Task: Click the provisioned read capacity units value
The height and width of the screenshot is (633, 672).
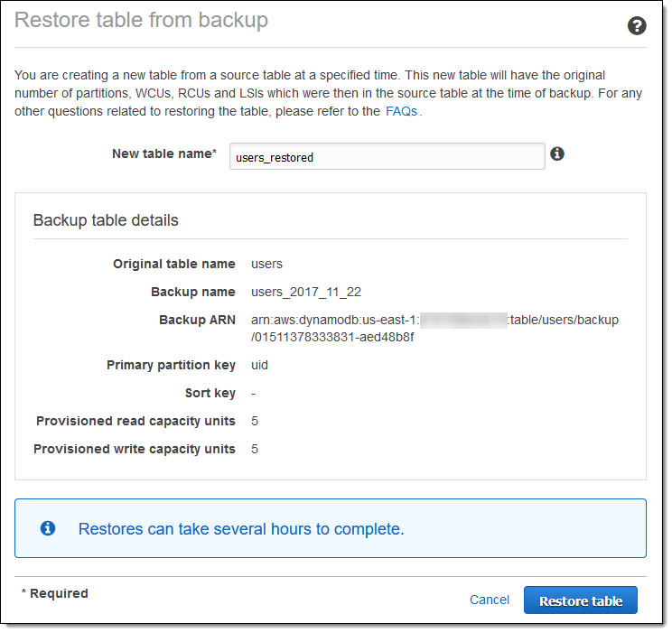Action: [255, 421]
